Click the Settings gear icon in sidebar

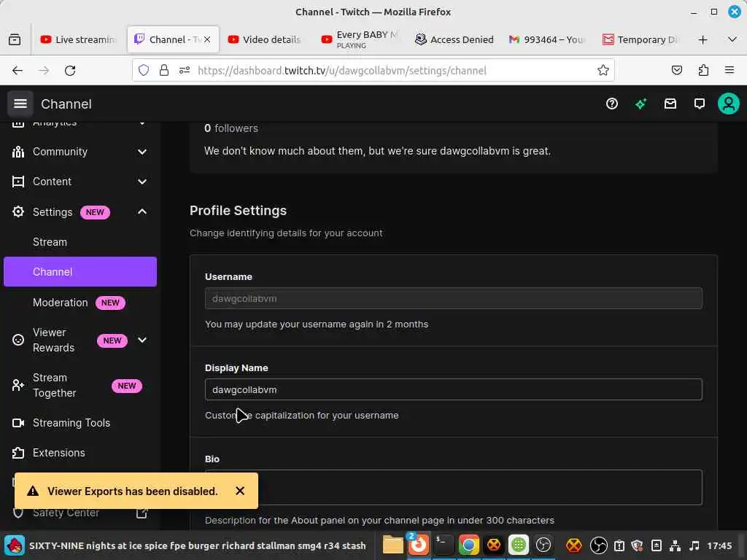coord(18,212)
